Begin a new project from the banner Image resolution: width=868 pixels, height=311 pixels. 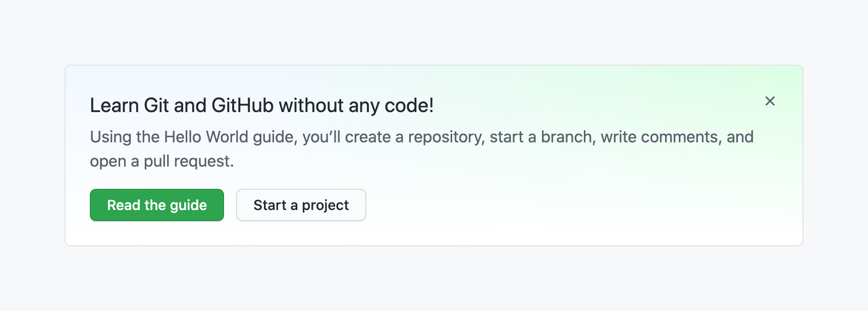(301, 205)
